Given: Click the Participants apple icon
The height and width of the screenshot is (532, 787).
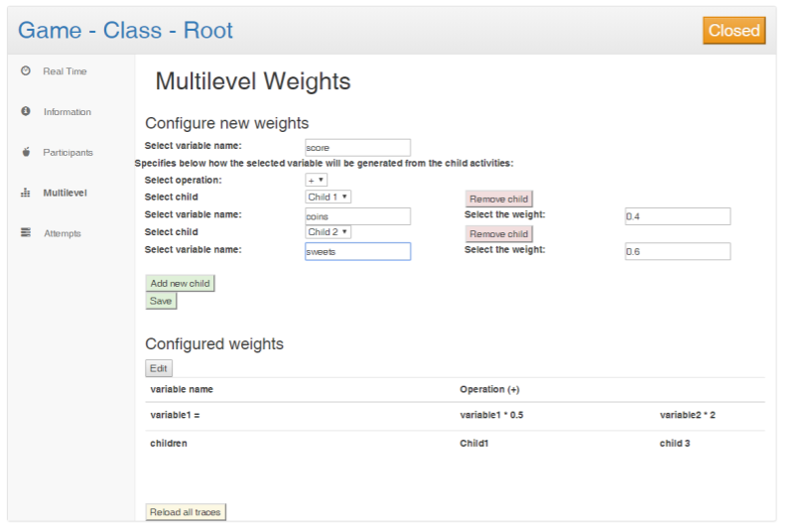Looking at the screenshot, I should [26, 152].
